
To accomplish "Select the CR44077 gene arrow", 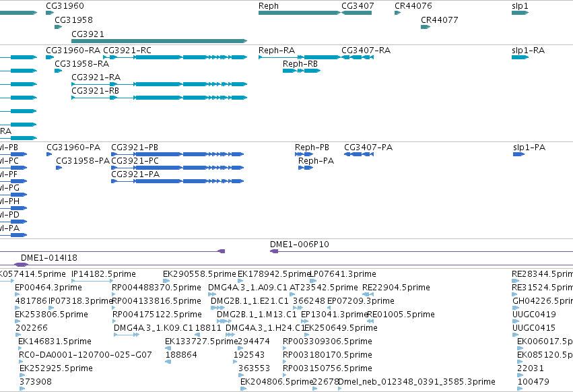I will (x=426, y=27).
